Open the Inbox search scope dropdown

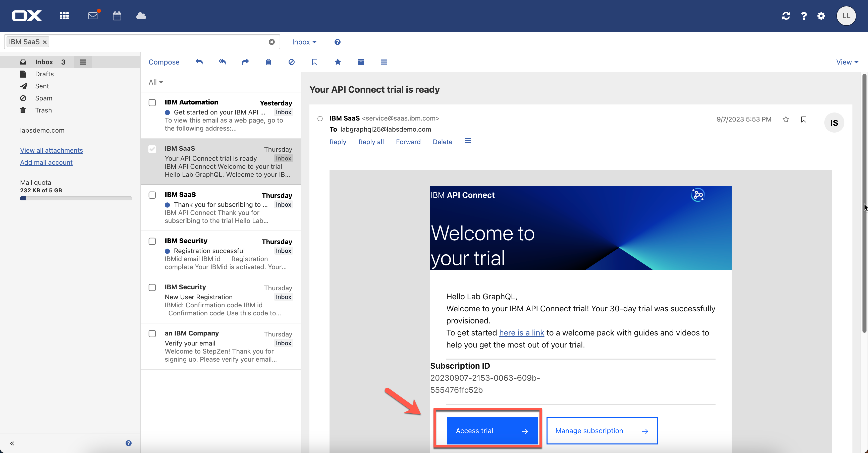(x=304, y=42)
